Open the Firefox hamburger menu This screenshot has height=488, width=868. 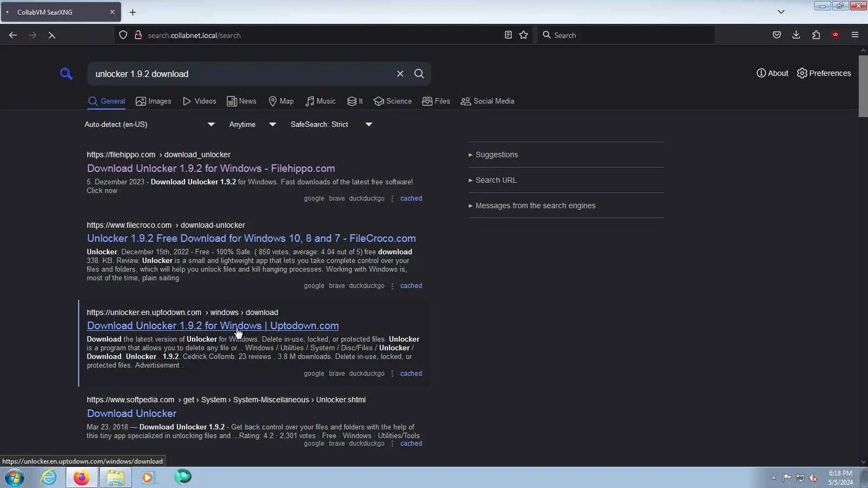pyautogui.click(x=855, y=35)
